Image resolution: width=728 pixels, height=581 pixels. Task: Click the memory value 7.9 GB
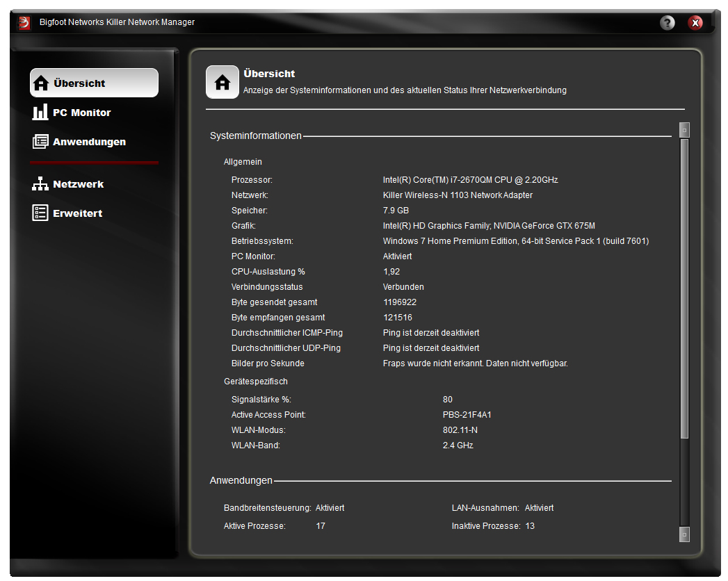(396, 211)
